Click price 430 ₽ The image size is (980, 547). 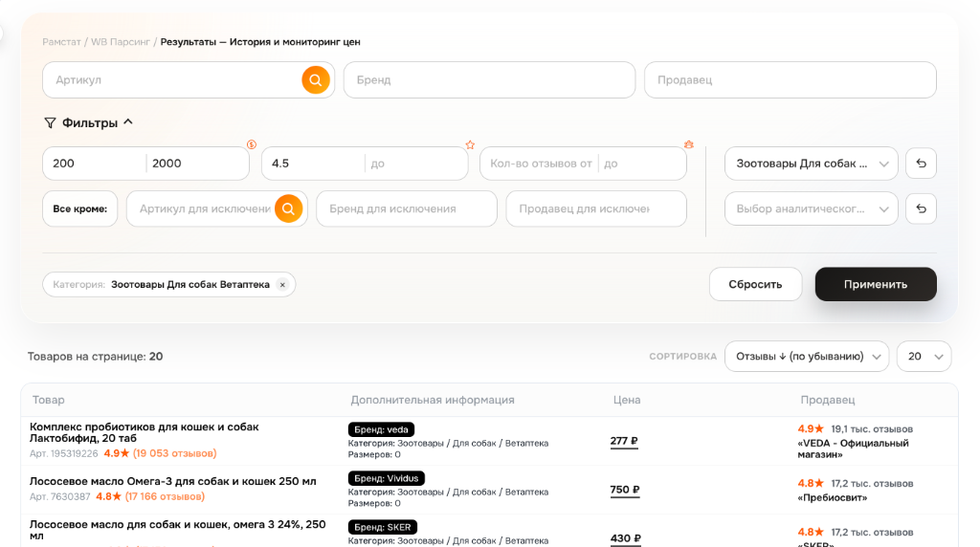626,538
